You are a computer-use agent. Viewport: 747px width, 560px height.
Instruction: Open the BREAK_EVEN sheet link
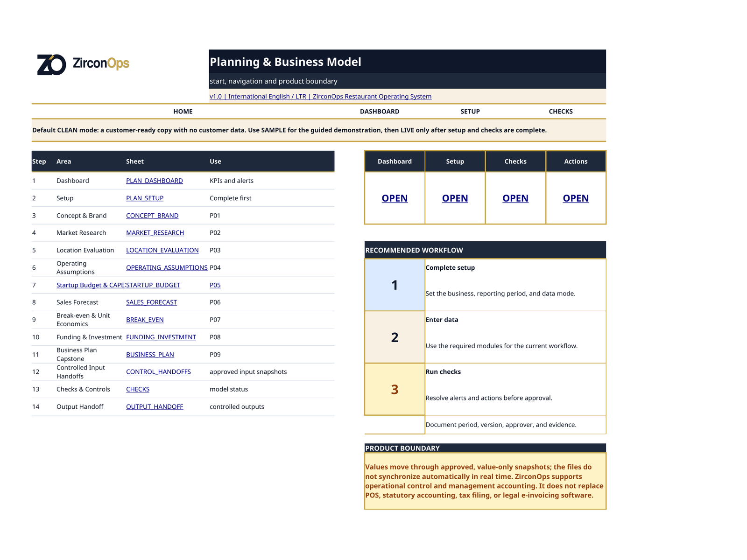145,320
